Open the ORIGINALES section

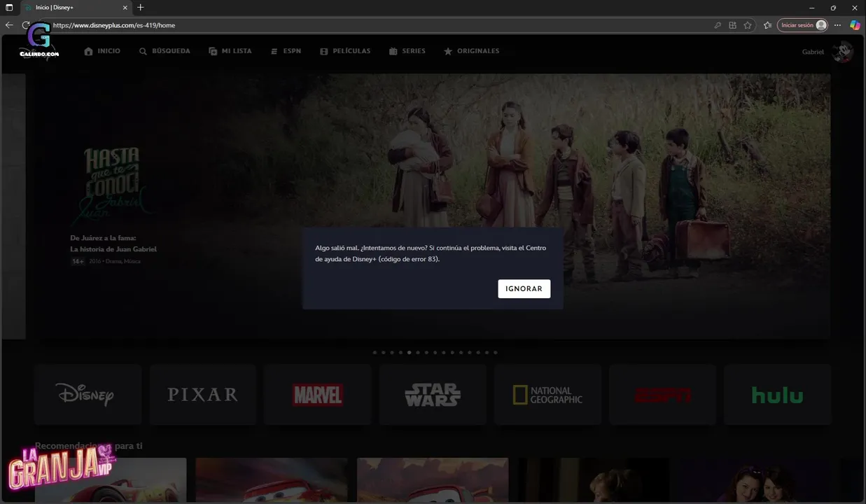tap(471, 51)
